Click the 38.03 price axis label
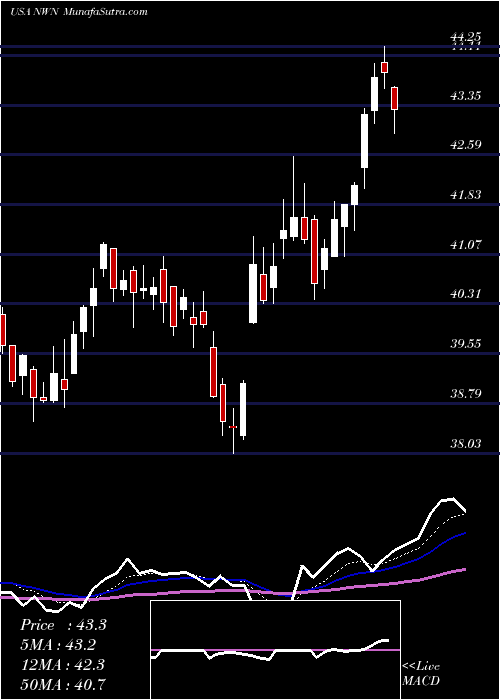 click(x=464, y=443)
